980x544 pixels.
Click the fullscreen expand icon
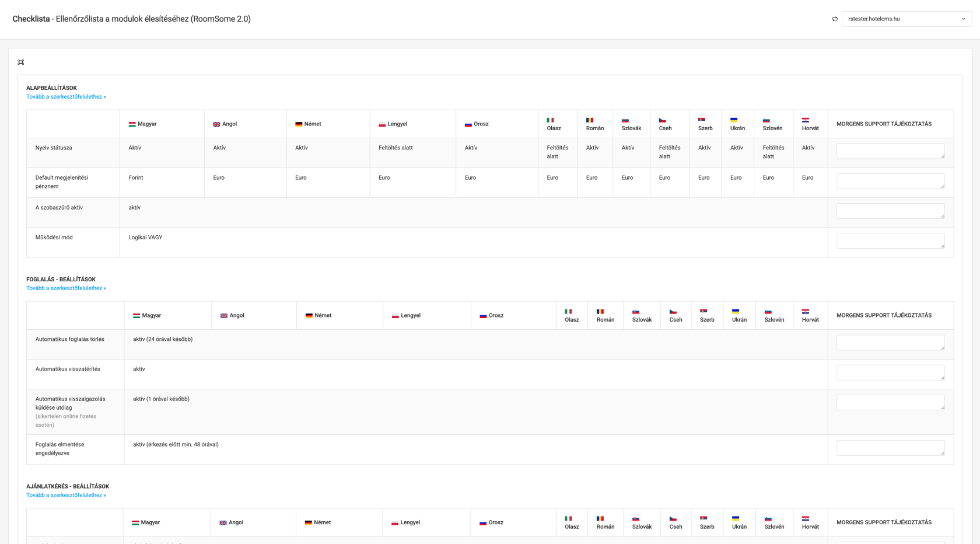[21, 62]
